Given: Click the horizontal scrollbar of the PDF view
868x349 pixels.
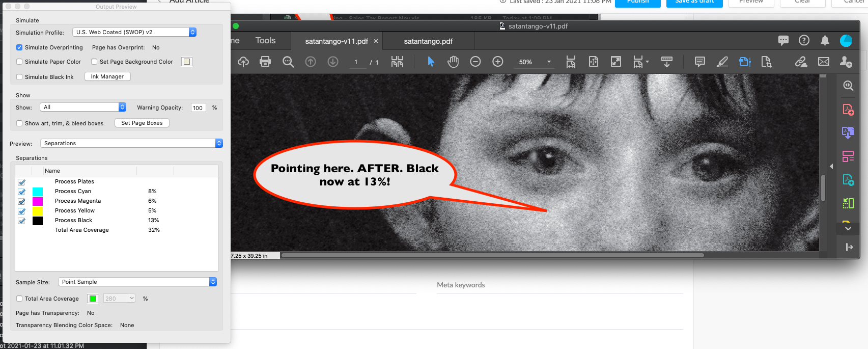Looking at the screenshot, I should [492, 255].
